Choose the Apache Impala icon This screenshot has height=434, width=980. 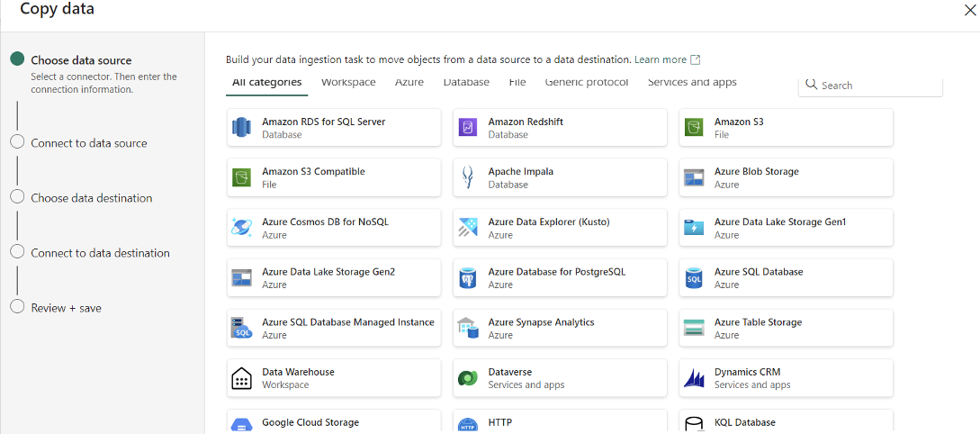click(467, 177)
